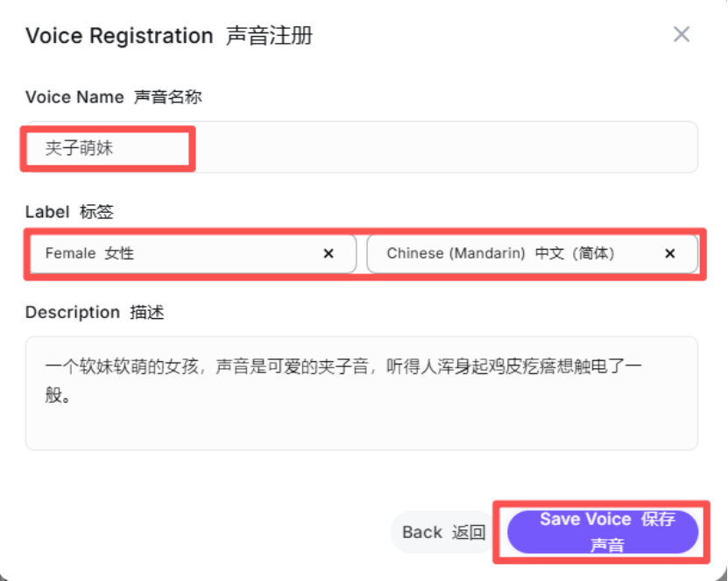Image resolution: width=728 pixels, height=581 pixels.
Task: Remove the Female 女性 label tag
Action: pyautogui.click(x=329, y=254)
